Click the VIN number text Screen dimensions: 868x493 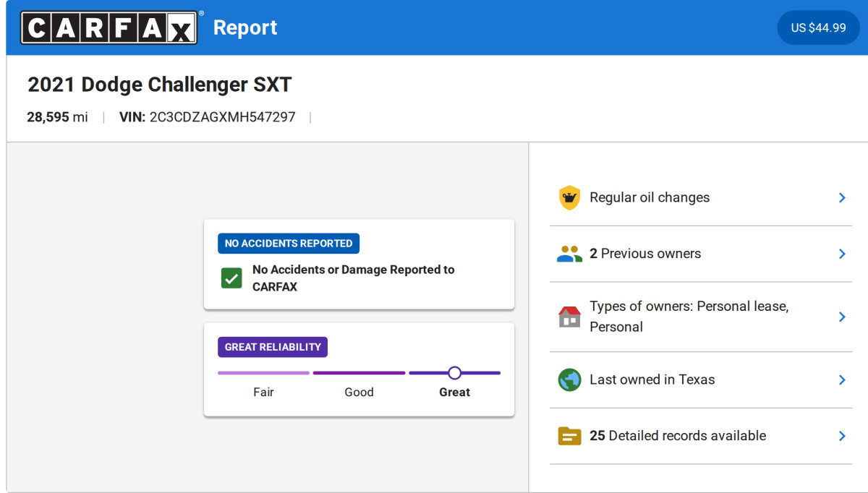[222, 117]
